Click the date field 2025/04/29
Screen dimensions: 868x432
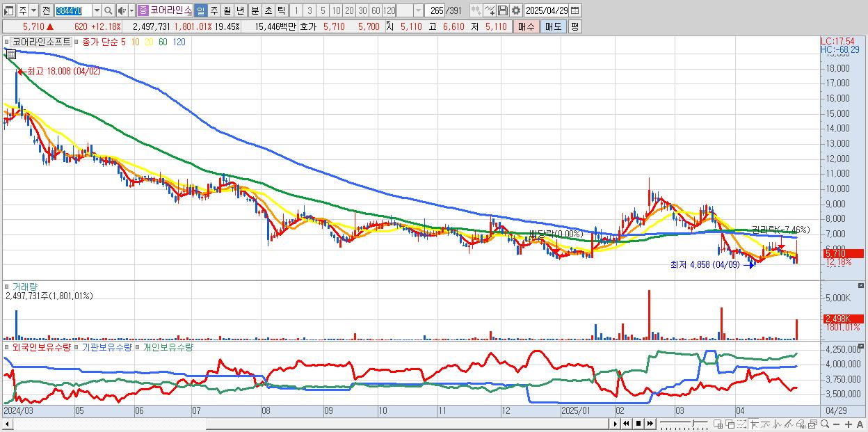(x=545, y=10)
